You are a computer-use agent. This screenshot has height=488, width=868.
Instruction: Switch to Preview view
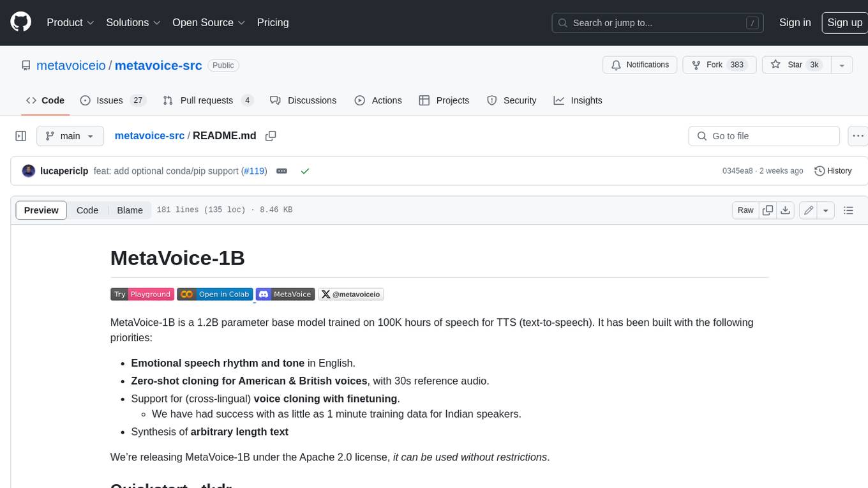[41, 210]
